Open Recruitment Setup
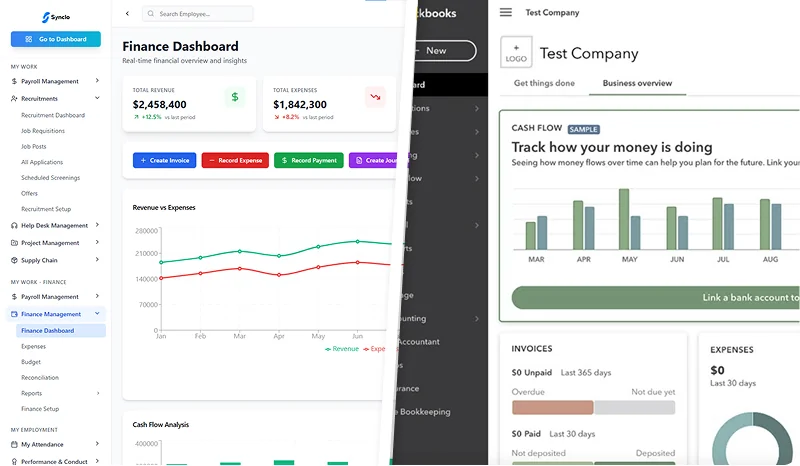 click(46, 209)
